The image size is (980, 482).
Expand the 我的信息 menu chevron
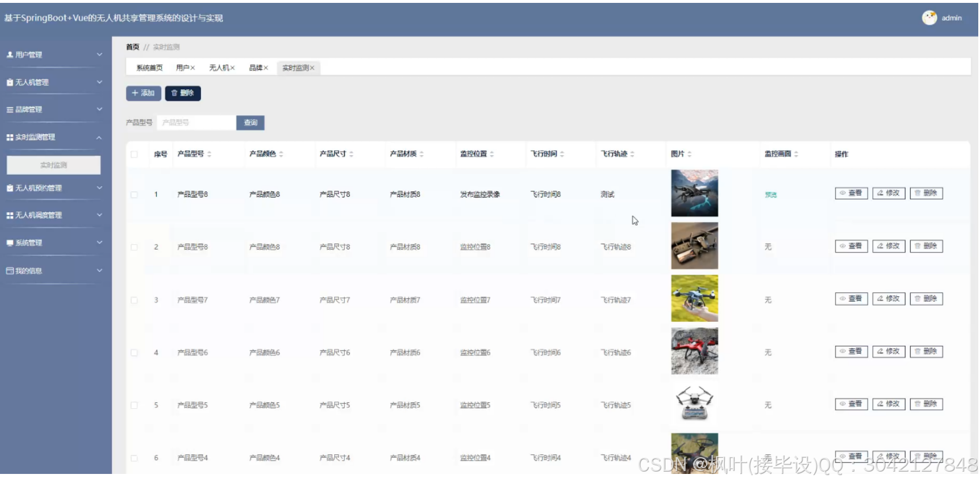pos(99,270)
